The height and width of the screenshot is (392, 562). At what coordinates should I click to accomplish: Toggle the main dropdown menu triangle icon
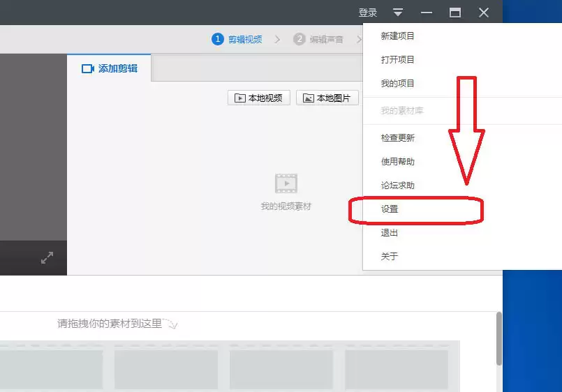(x=398, y=13)
